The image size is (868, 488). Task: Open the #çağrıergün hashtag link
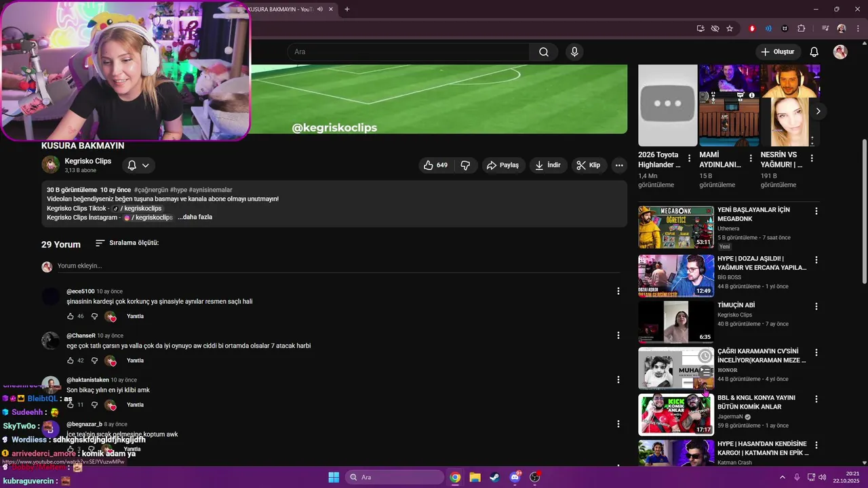point(151,190)
